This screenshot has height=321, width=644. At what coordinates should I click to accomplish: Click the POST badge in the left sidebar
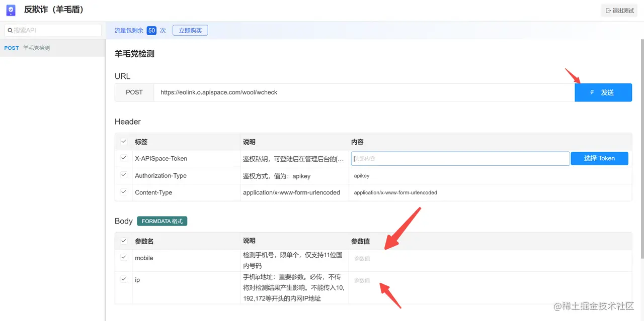[11, 48]
